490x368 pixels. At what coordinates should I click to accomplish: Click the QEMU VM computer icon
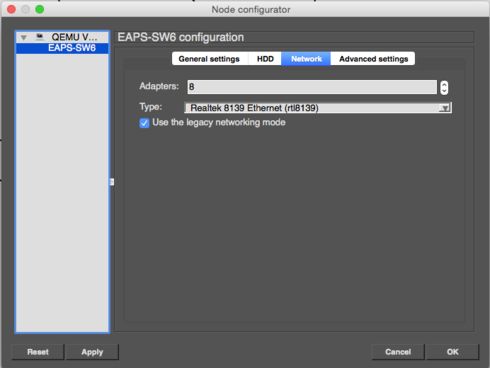pyautogui.click(x=40, y=37)
